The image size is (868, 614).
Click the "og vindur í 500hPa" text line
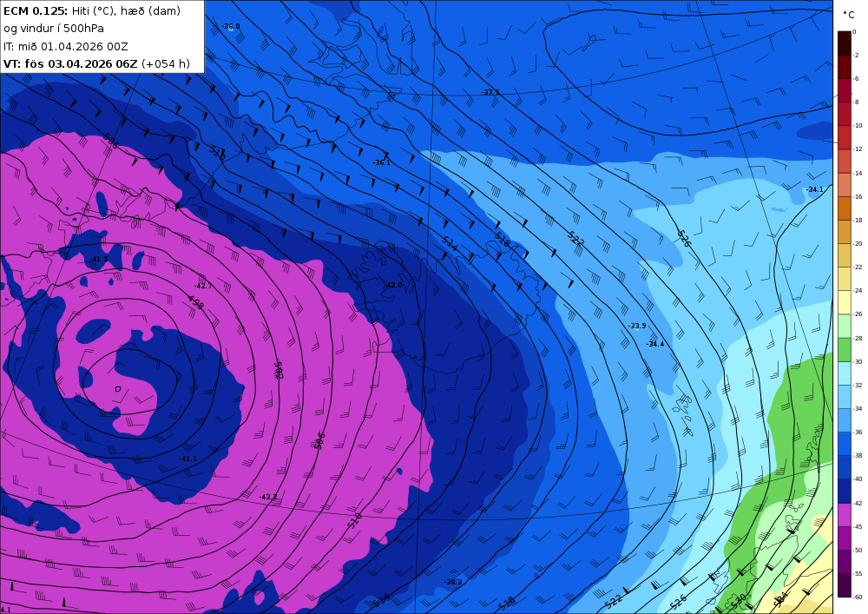[x=54, y=29]
